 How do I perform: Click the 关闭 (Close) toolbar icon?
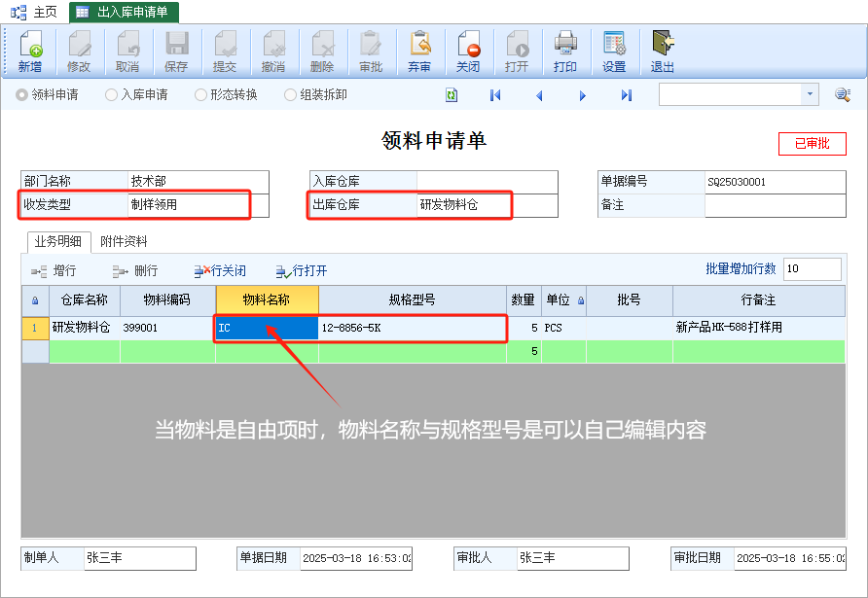coord(468,52)
